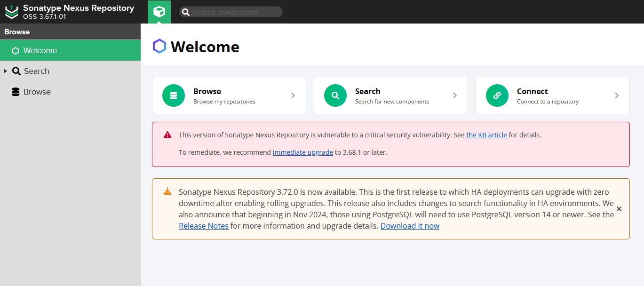Select Welcome in the sidebar
Image resolution: width=644 pixels, height=286 pixels.
click(x=70, y=50)
